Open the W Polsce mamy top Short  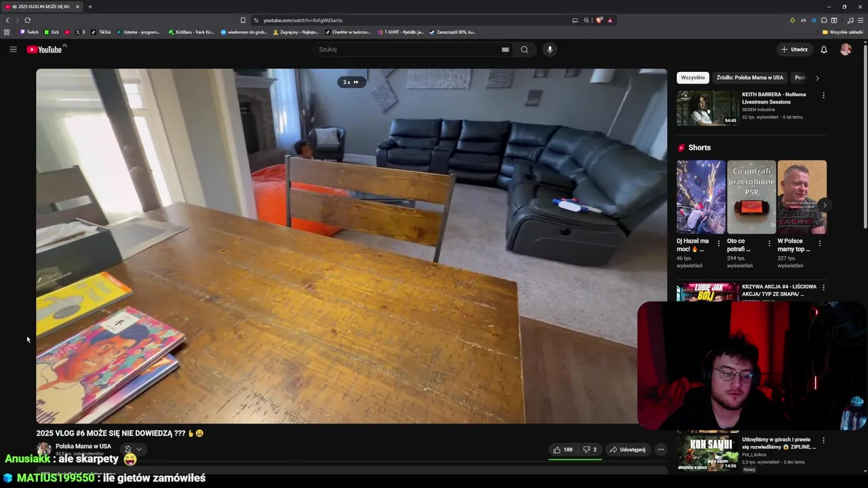point(802,197)
